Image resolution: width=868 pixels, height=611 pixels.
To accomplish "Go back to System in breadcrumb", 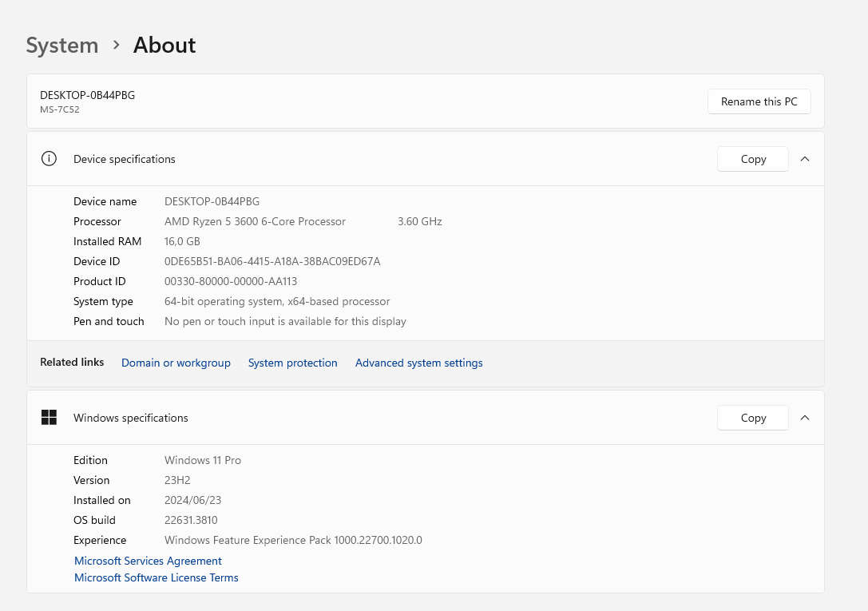I will (x=62, y=46).
